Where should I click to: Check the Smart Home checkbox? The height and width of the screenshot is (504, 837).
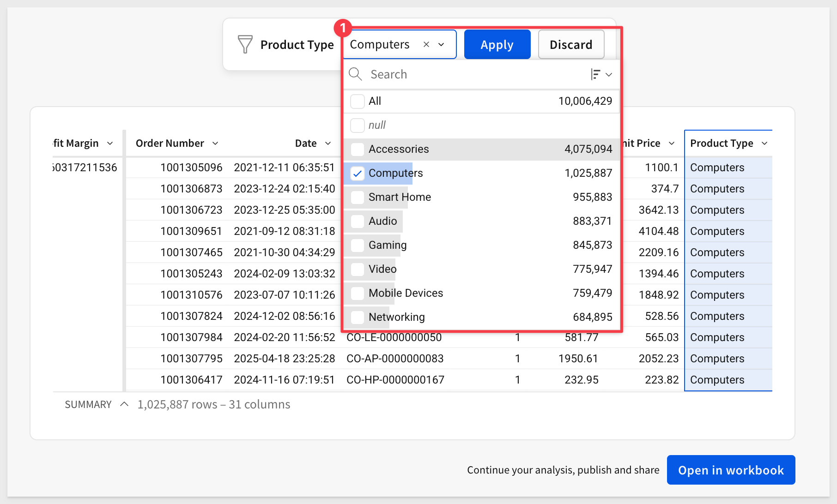[x=358, y=197]
